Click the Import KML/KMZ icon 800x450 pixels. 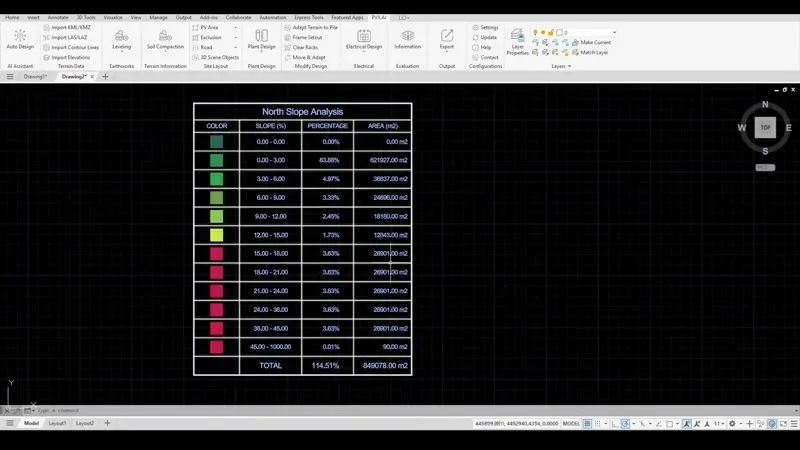(46, 28)
